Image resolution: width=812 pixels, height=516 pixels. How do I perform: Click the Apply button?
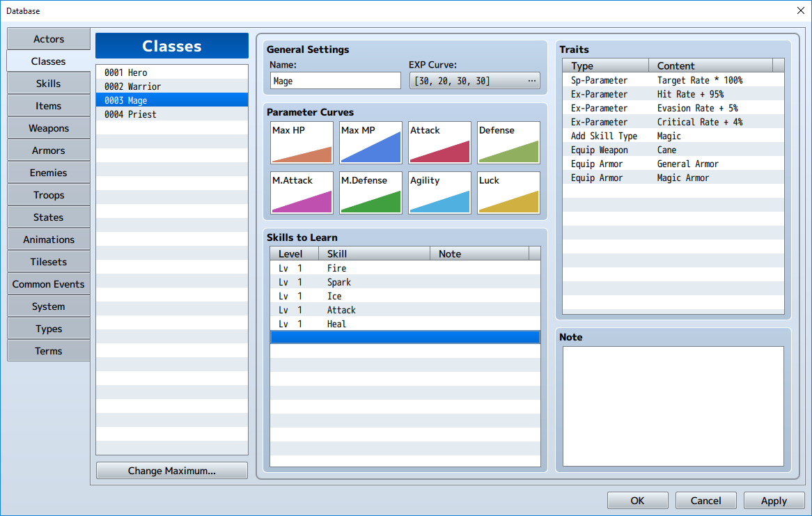(774, 501)
